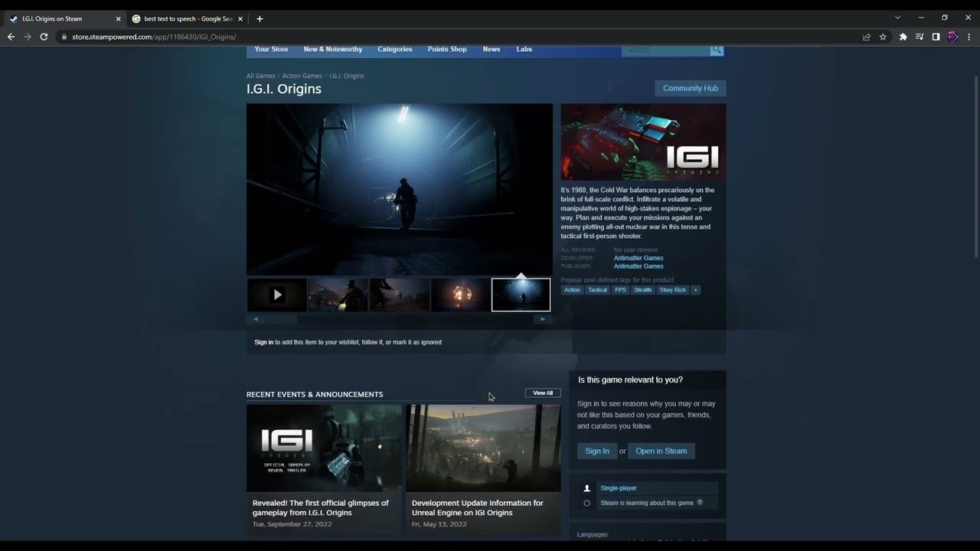
Task: Click the Sign In button
Action: point(597,451)
